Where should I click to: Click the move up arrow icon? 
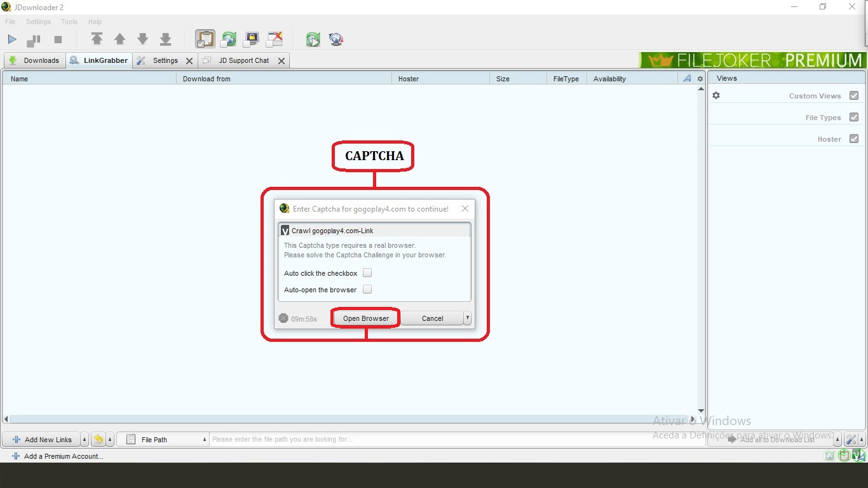click(119, 39)
